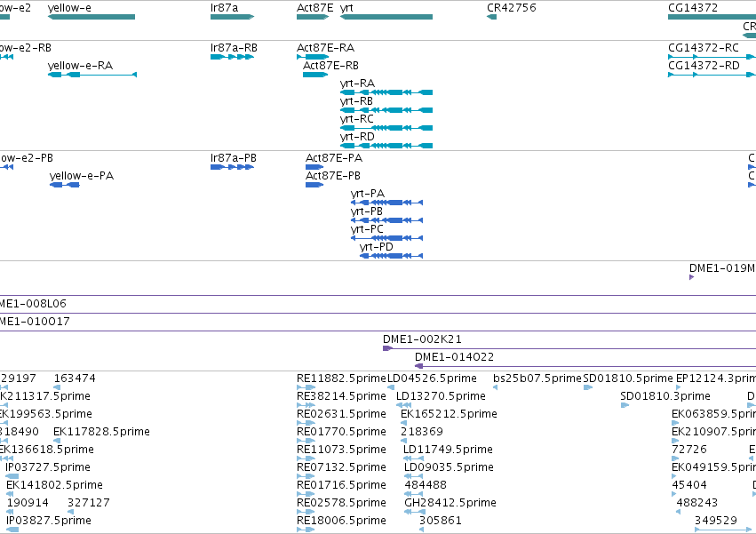Select EST IP03727.5prime
The image size is (756, 534).
48,467
